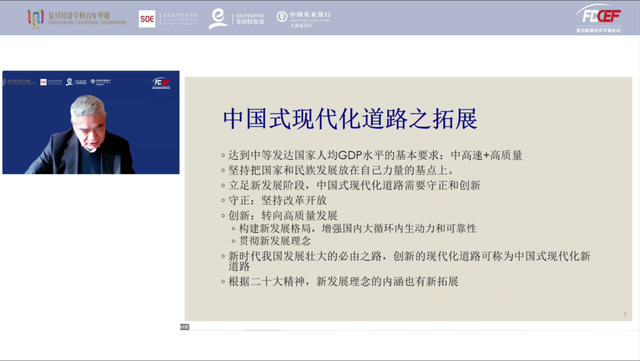640x361 pixels.
Task: Click the slide title 中国式现代化道路之拓展
Action: (350, 119)
